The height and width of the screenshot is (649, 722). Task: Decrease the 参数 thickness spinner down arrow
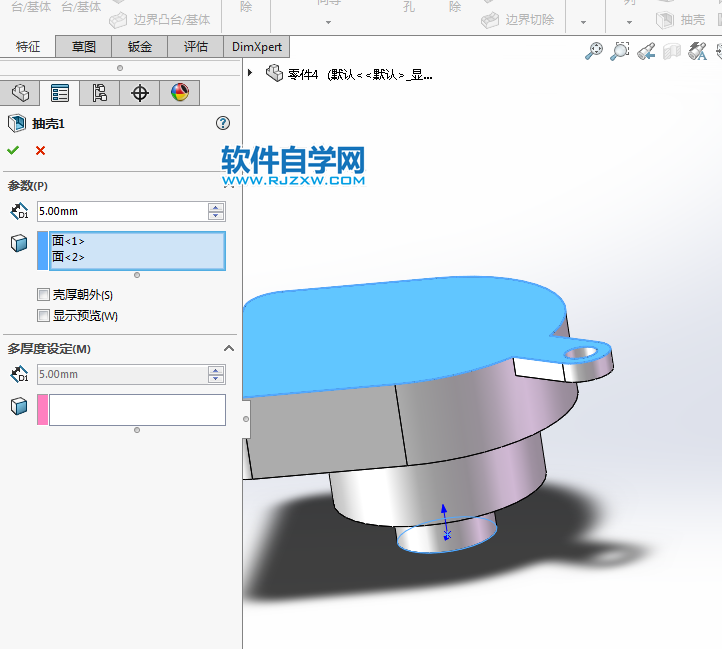(x=216, y=216)
